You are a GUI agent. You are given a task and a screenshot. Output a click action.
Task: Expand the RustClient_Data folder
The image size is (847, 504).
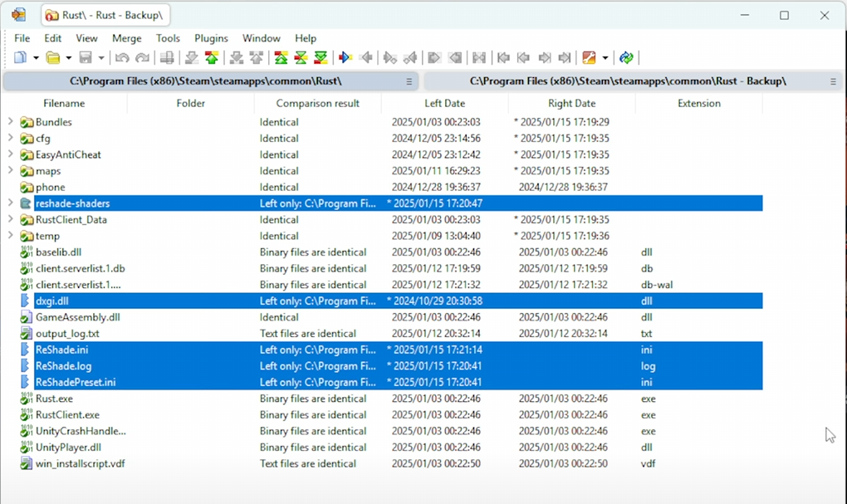[10, 218]
